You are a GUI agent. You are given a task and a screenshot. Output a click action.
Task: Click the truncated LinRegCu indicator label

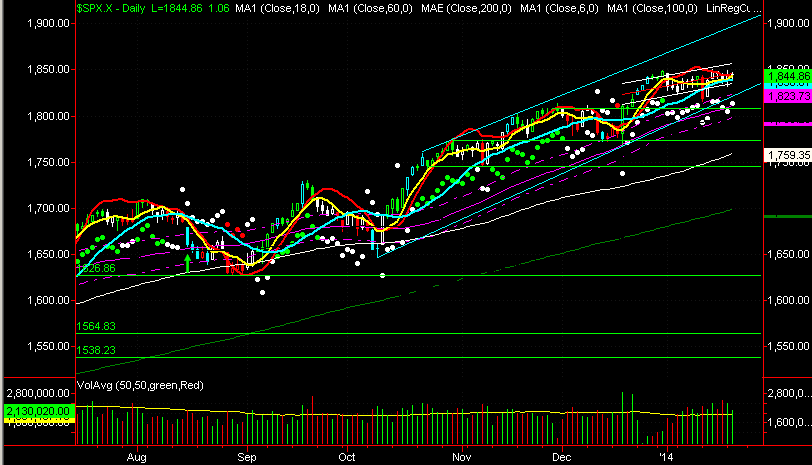pos(733,8)
